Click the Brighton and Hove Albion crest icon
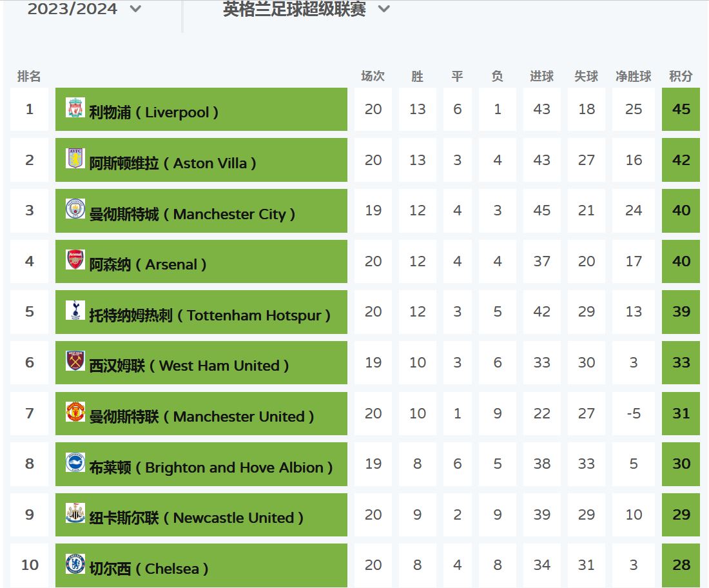709x588 pixels. click(x=75, y=462)
